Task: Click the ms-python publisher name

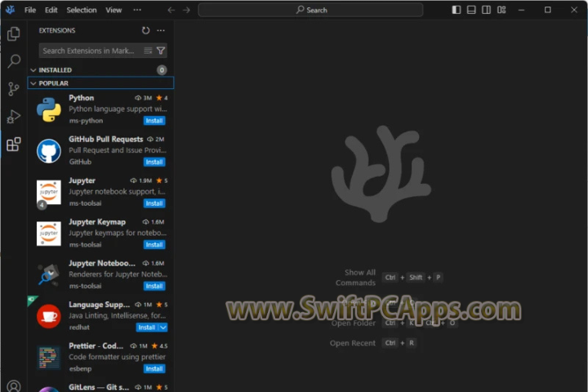Action: [86, 121]
